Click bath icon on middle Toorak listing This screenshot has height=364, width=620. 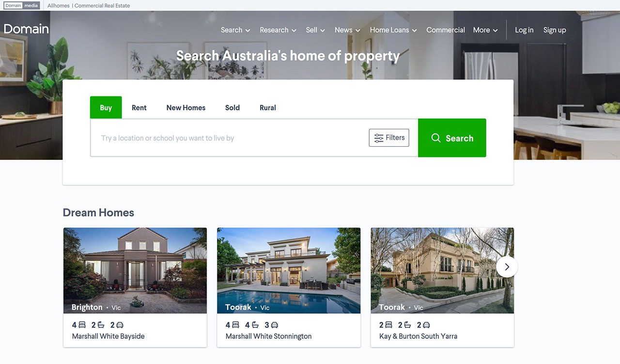click(255, 325)
